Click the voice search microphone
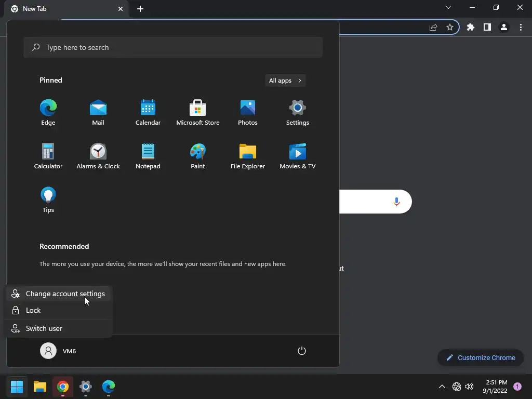Image resolution: width=532 pixels, height=399 pixels. (396, 202)
